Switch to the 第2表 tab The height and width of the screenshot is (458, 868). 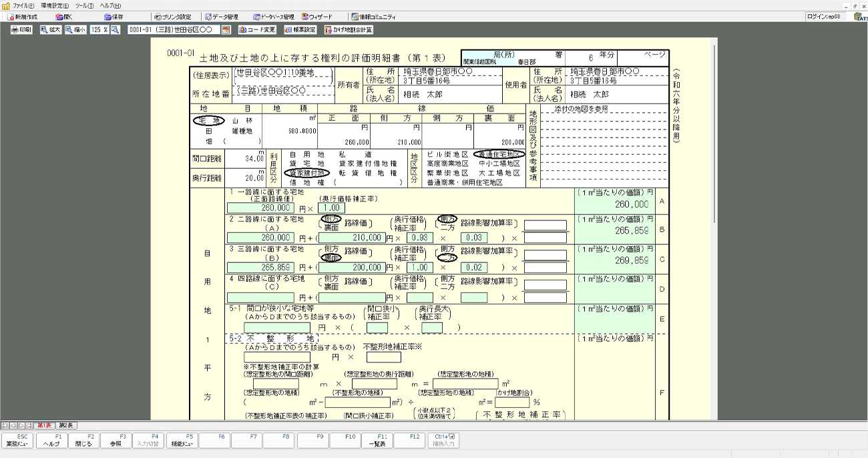pyautogui.click(x=66, y=425)
